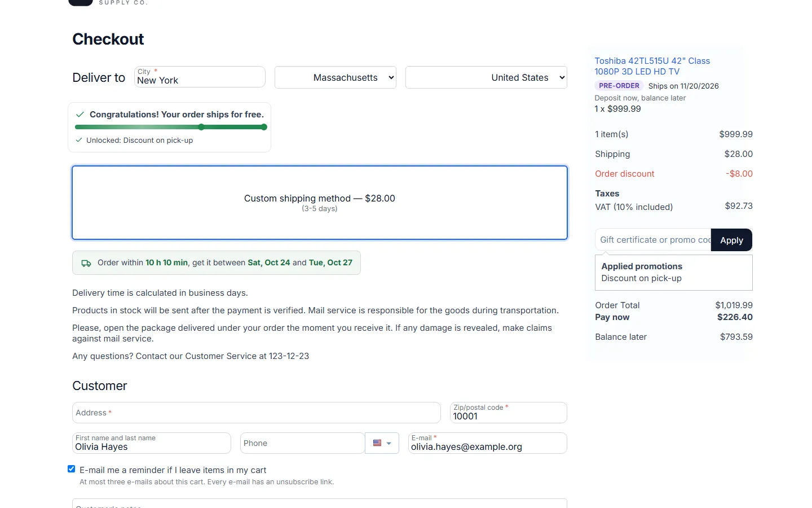Viewport: 812px width, 508px height.
Task: Click the free shipping progress bar
Action: pos(171,127)
